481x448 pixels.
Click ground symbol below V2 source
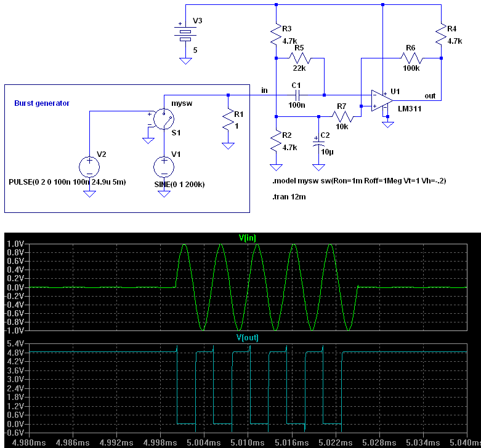click(89, 194)
